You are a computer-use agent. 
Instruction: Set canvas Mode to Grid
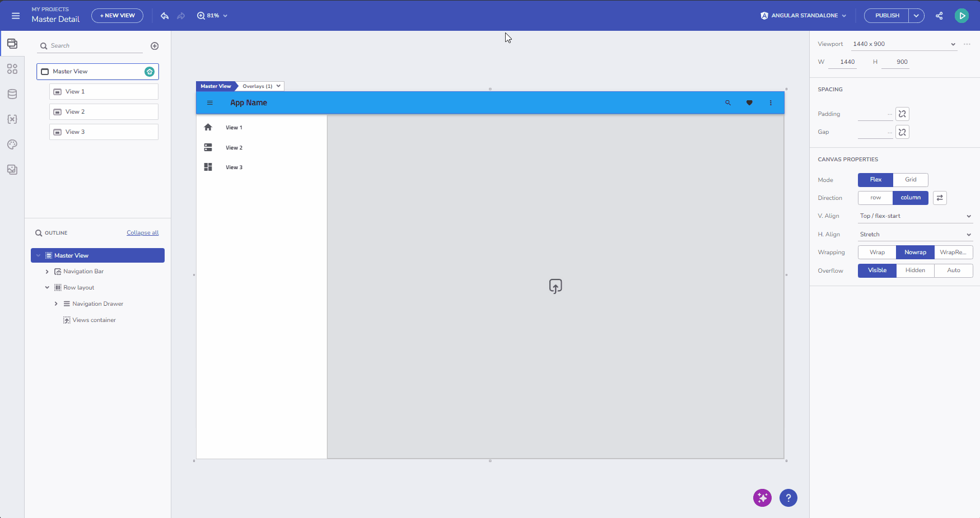coord(911,180)
